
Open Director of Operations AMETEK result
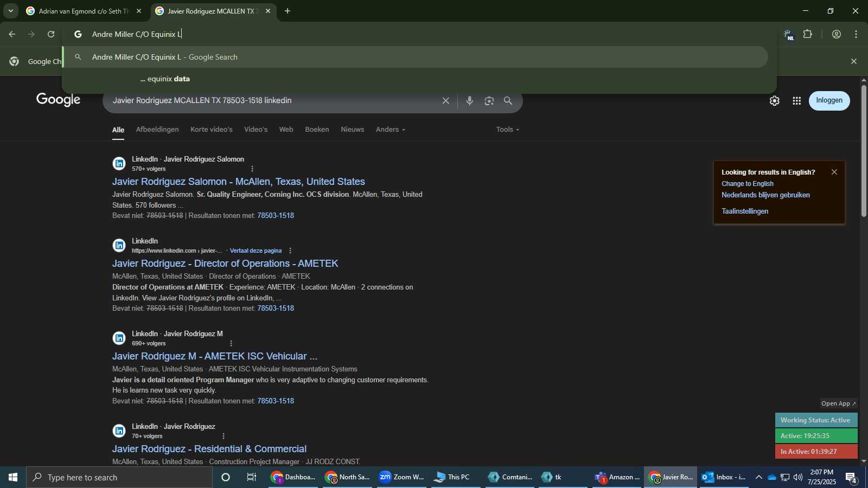click(x=225, y=264)
